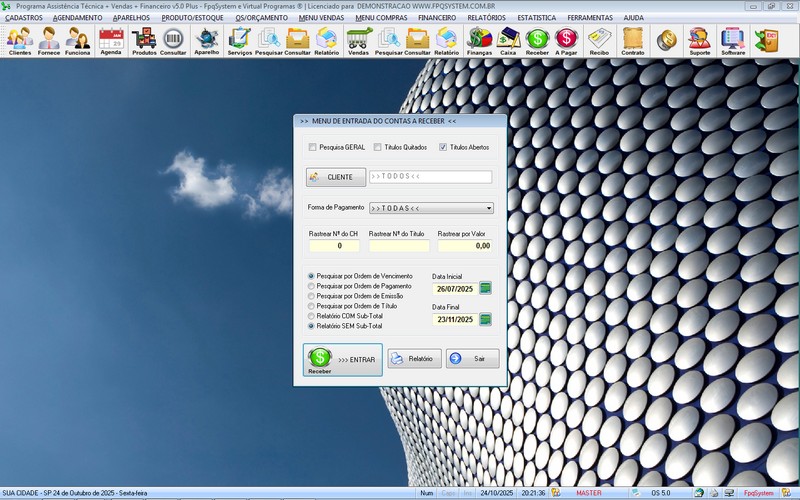Screen dimensions: 800x500
Task: Click Pesquisar icon right of Vendas
Action: click(388, 41)
